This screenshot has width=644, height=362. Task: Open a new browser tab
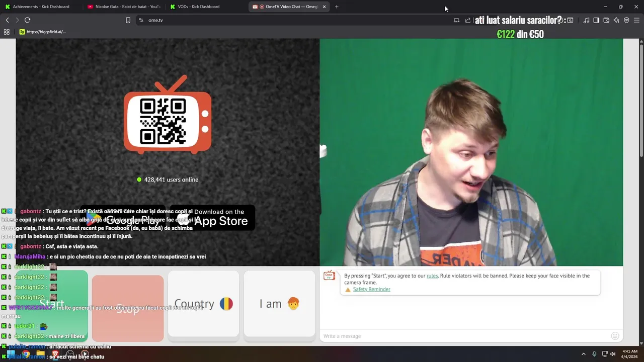pyautogui.click(x=337, y=7)
